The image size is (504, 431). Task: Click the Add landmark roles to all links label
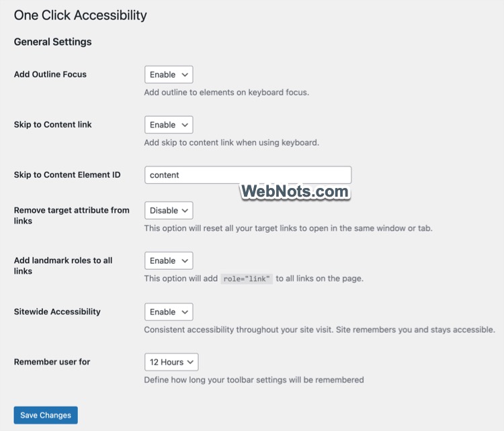(63, 266)
